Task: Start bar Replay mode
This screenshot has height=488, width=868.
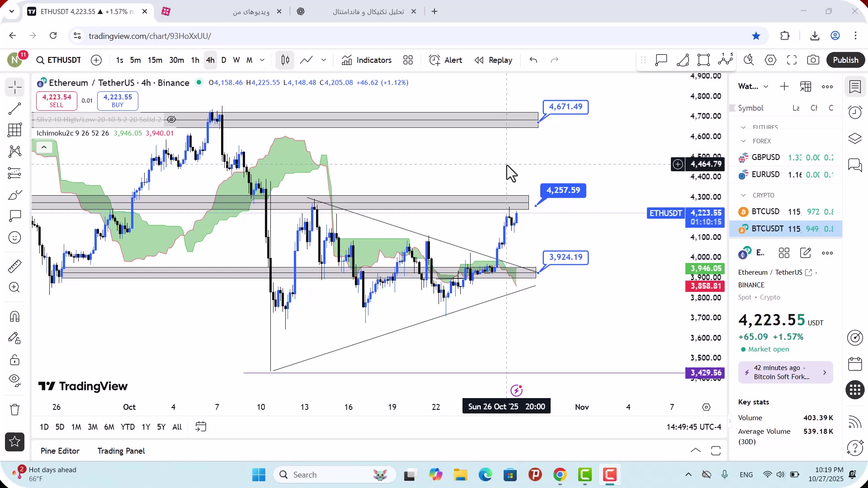Action: pos(493,60)
